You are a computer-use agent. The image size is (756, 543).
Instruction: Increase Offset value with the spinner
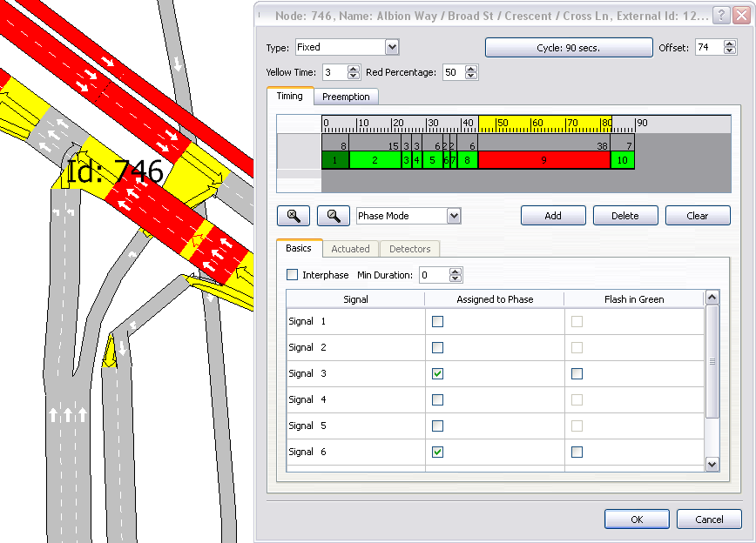(730, 44)
